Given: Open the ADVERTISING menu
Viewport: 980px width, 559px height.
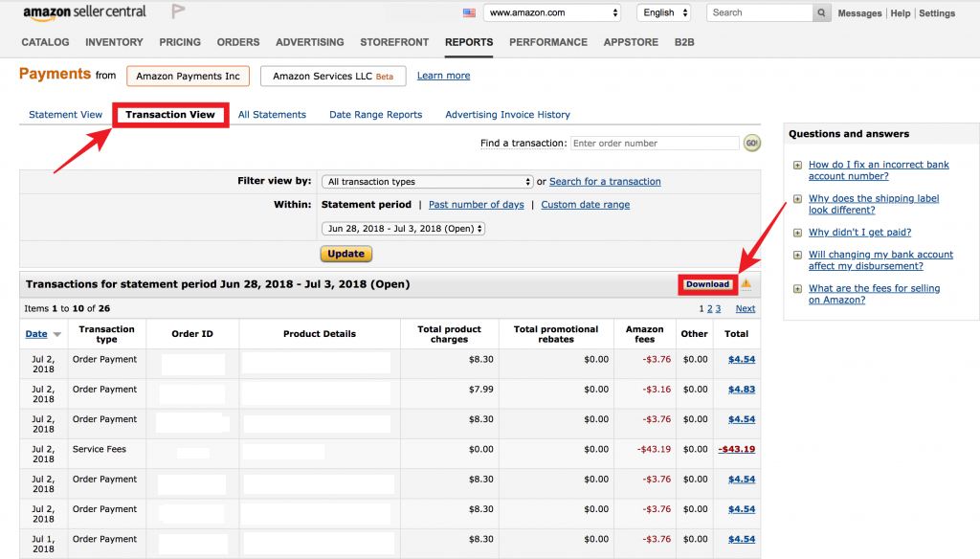Looking at the screenshot, I should [310, 42].
